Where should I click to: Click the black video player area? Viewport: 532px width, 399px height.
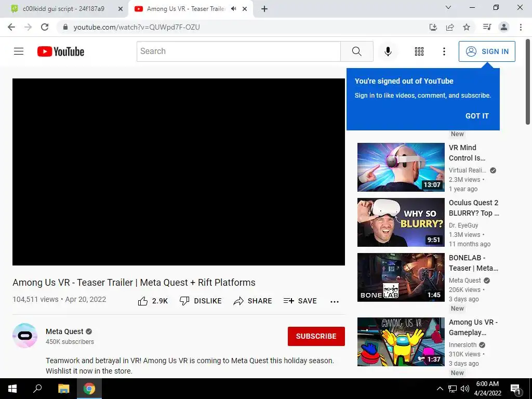tap(179, 171)
